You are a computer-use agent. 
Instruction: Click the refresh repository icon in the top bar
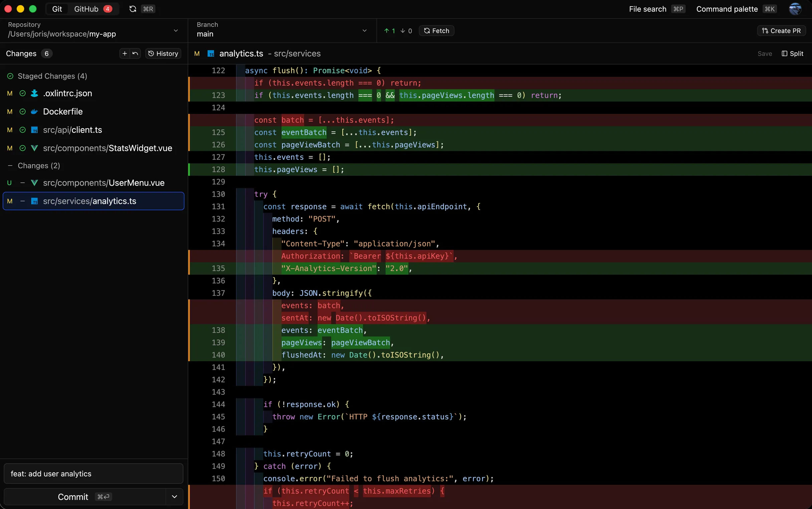pyautogui.click(x=133, y=9)
